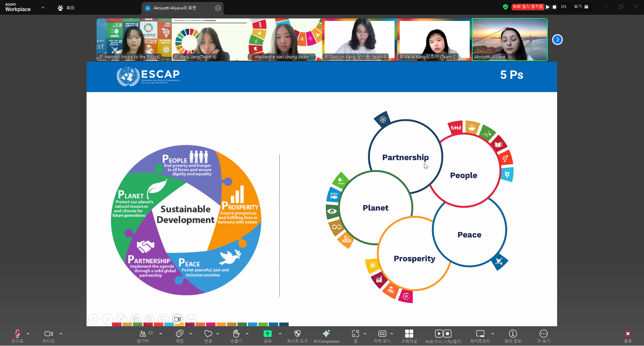Expand chat options arrow beside 채팅
This screenshot has height=346, width=644.
[x=191, y=334]
